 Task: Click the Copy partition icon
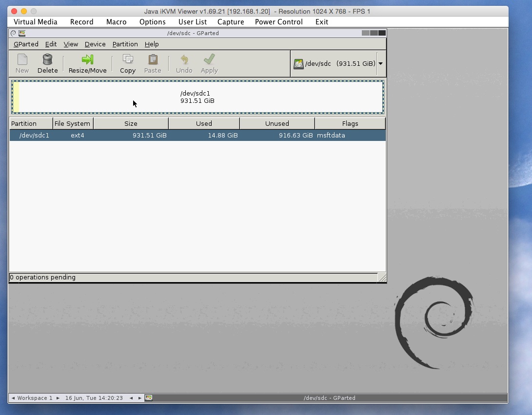128,59
